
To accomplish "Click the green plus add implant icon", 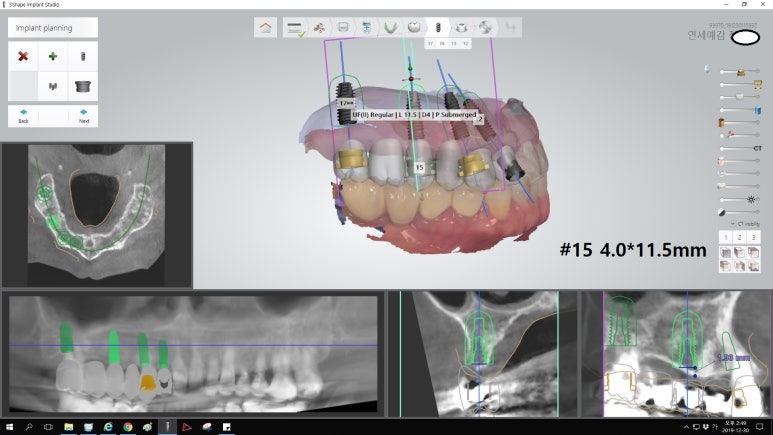I will pyautogui.click(x=53, y=57).
